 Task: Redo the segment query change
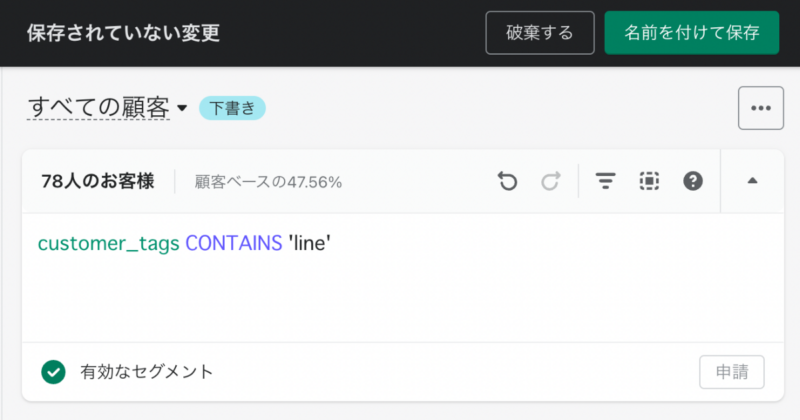(x=551, y=181)
